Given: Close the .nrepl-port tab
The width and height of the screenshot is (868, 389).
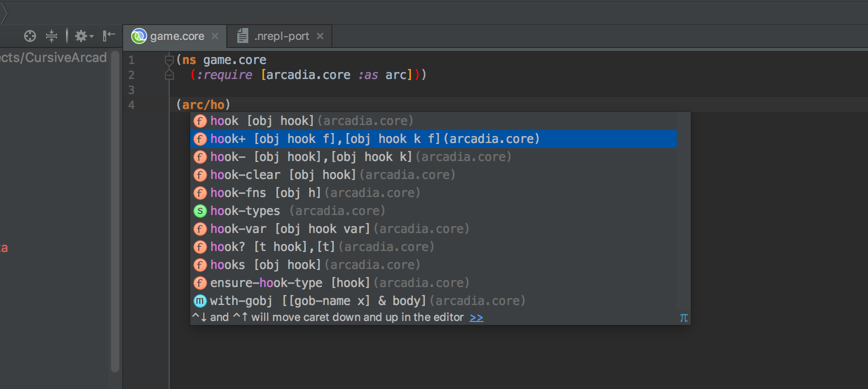Looking at the screenshot, I should coord(320,36).
